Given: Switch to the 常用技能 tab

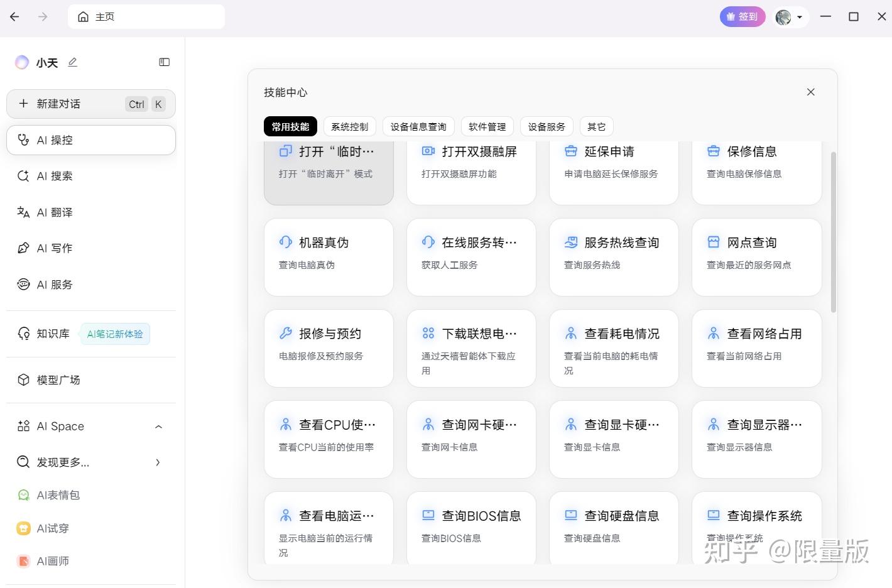Looking at the screenshot, I should tap(290, 126).
